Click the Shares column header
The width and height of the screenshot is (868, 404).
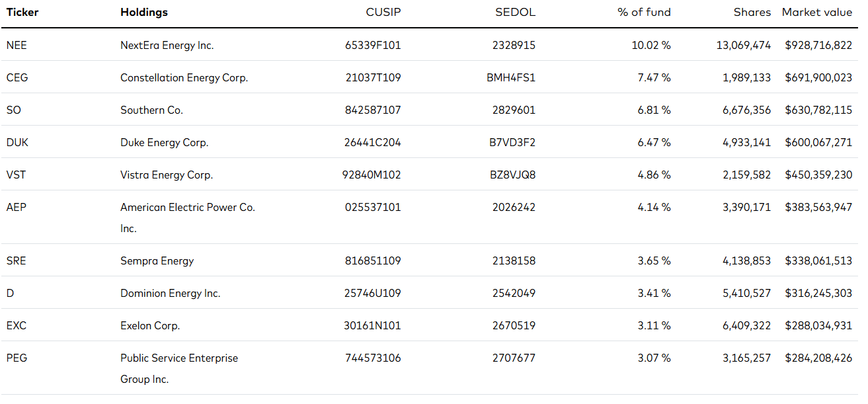point(752,12)
